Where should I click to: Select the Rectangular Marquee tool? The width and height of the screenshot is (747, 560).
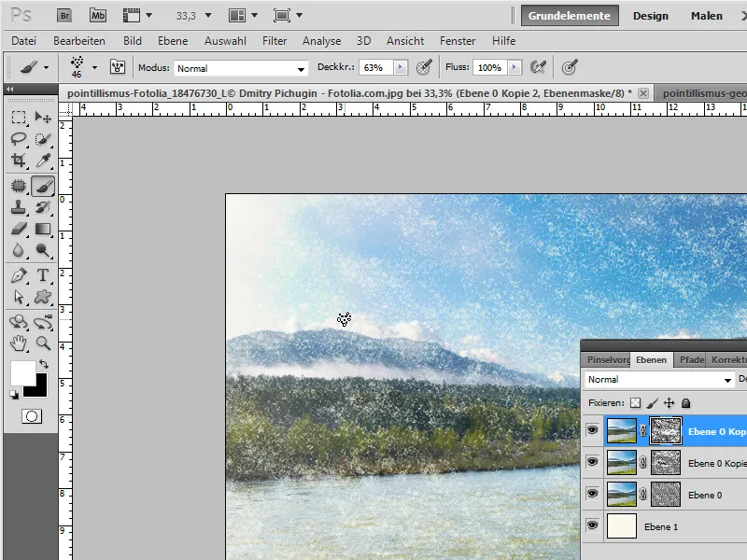click(19, 118)
